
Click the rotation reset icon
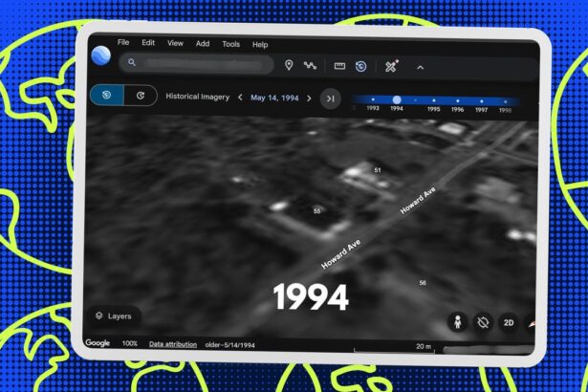click(483, 322)
